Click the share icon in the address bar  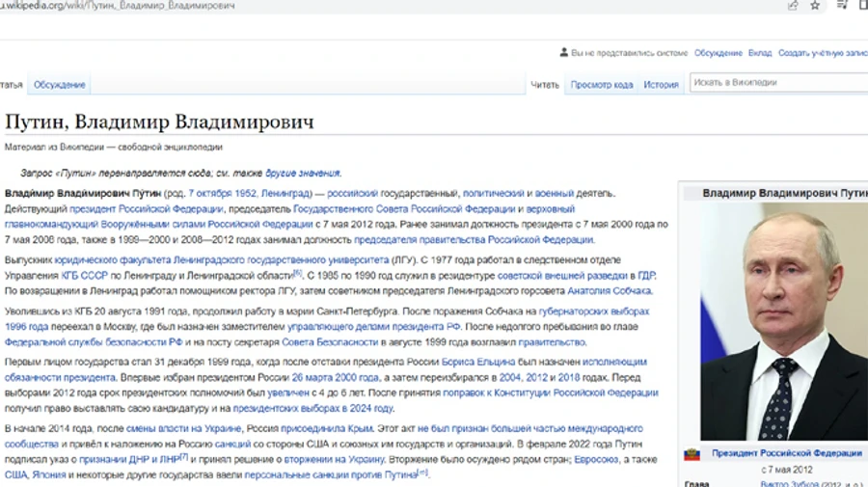coord(794,6)
